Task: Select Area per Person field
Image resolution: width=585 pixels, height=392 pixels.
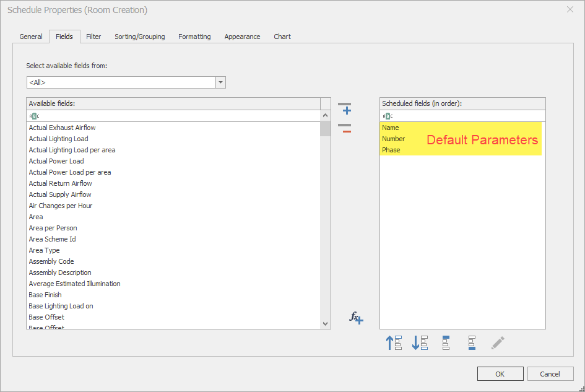Action: 173,228
